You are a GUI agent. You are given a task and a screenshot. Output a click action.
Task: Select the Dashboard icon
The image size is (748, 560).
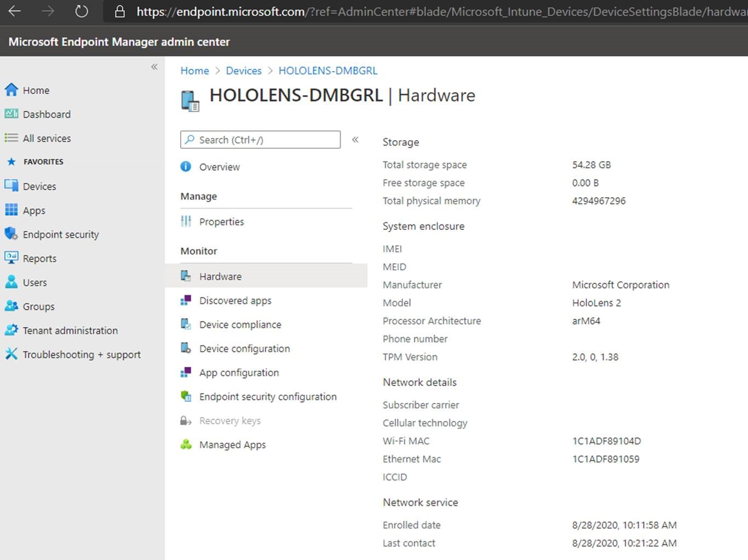pyautogui.click(x=11, y=114)
